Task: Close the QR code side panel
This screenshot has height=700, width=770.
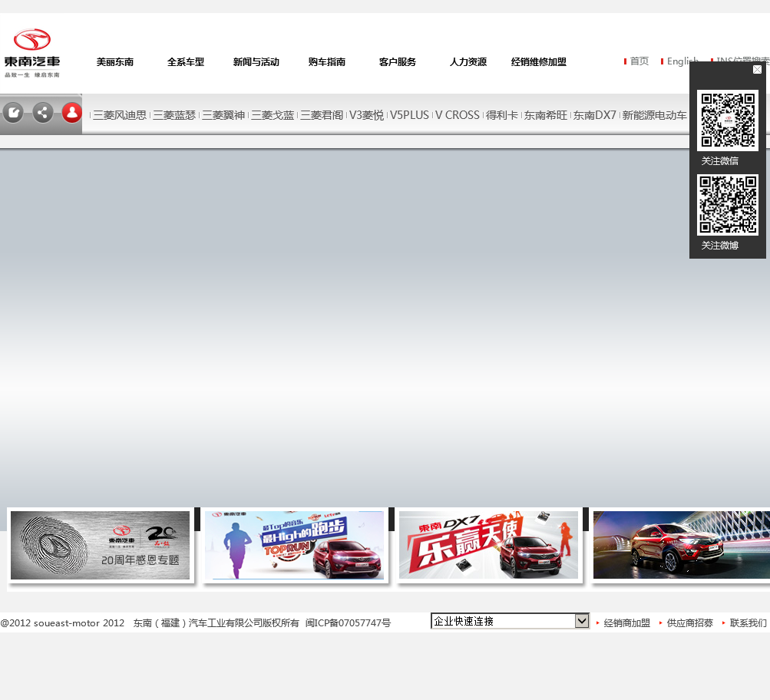Action: (x=757, y=70)
